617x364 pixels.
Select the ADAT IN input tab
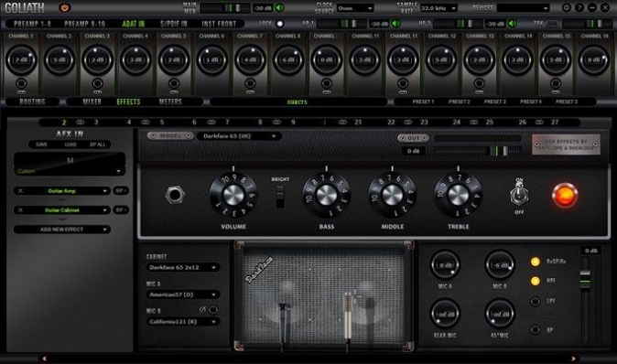coord(134,24)
